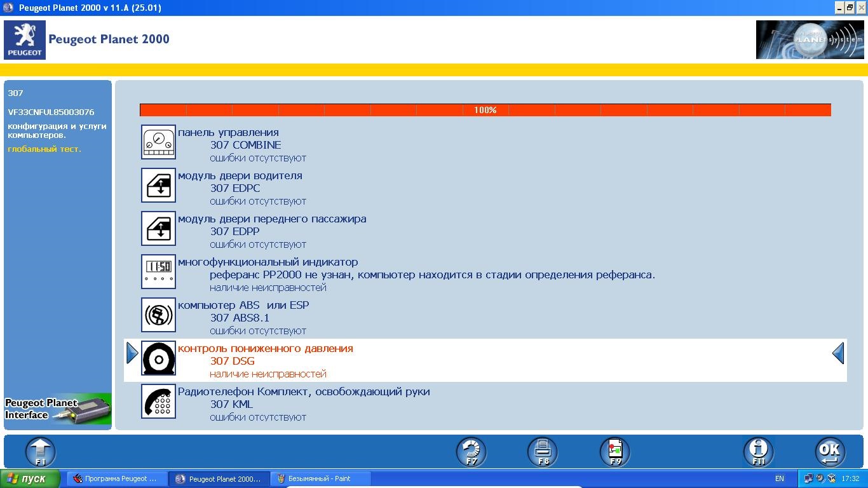The height and width of the screenshot is (488, 868).
Task: Select the 'Радиотелефон Комплект' hands-free entry
Action: [x=304, y=391]
